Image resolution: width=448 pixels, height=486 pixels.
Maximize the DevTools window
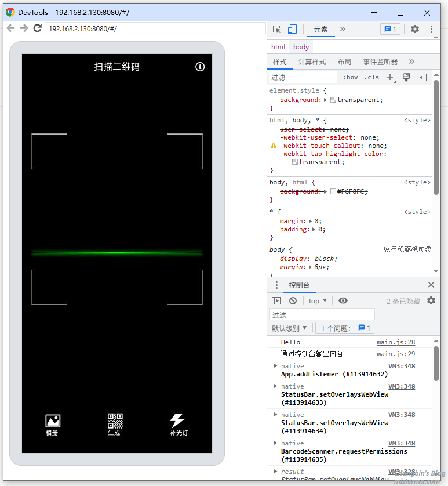click(x=400, y=13)
